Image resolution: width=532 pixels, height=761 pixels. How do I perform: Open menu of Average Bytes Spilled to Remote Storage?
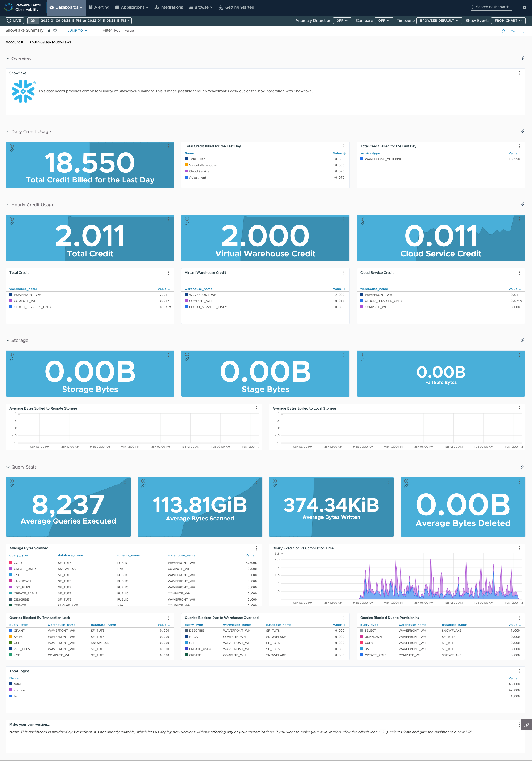pyautogui.click(x=256, y=409)
